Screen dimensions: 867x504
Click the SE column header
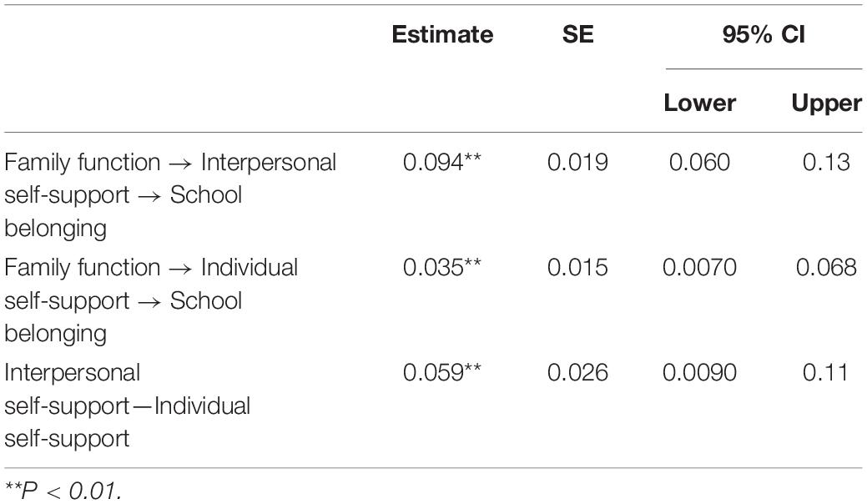[x=577, y=34]
